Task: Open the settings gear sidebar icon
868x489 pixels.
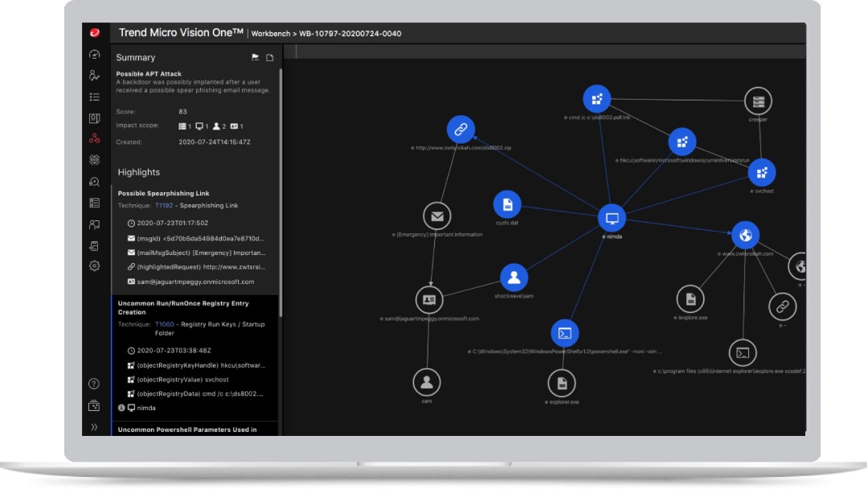Action: tap(95, 266)
